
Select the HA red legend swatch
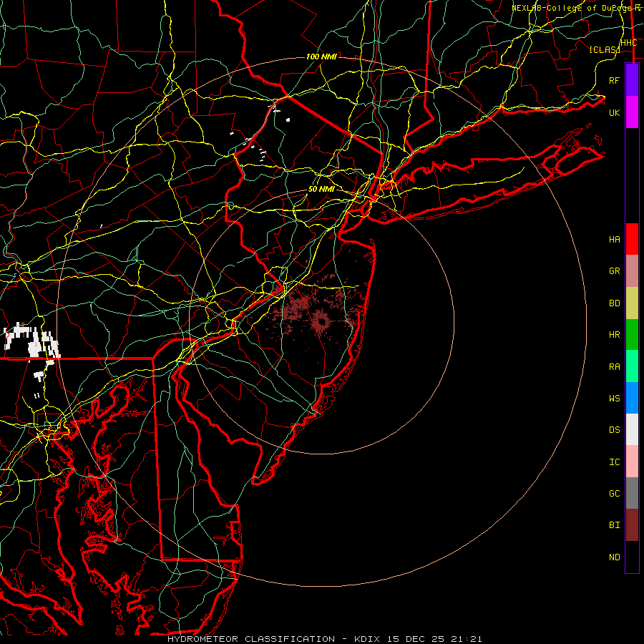click(632, 239)
